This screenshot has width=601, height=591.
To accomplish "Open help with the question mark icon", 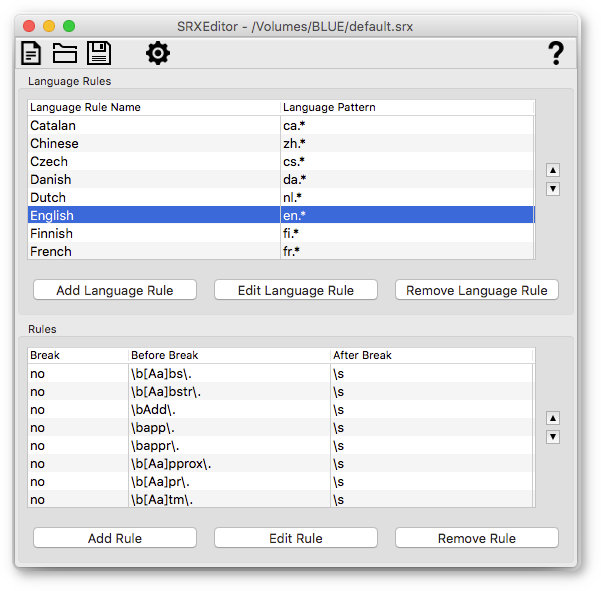I will (556, 53).
